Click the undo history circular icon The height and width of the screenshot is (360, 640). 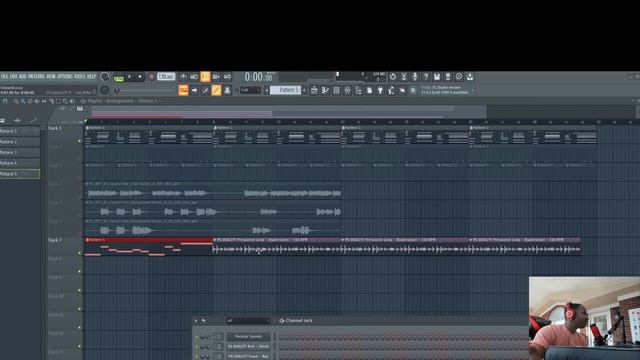393,77
